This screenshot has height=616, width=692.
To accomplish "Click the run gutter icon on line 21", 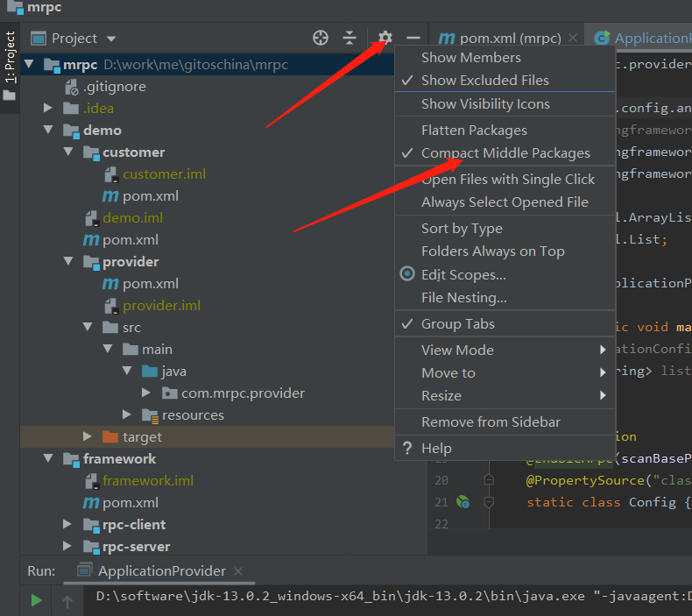I will (463, 502).
